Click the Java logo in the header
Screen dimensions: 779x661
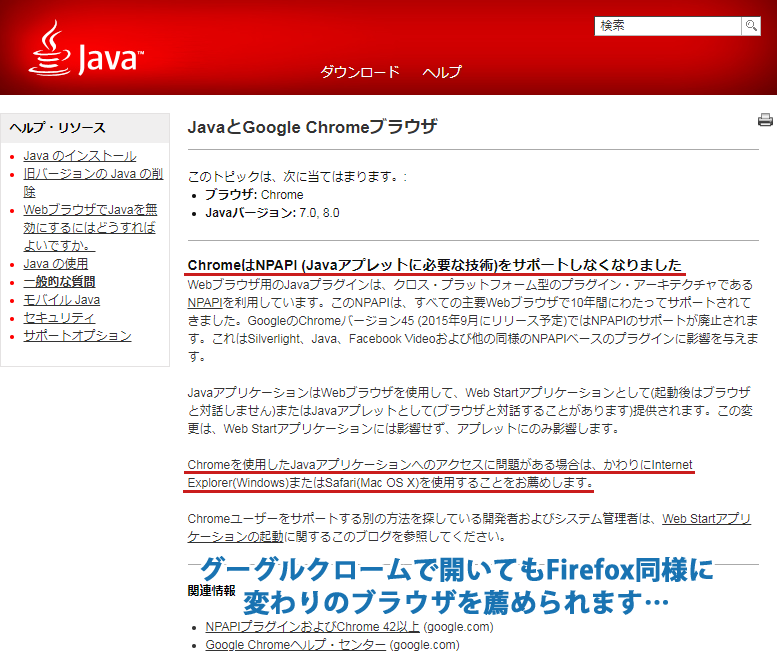click(86, 49)
